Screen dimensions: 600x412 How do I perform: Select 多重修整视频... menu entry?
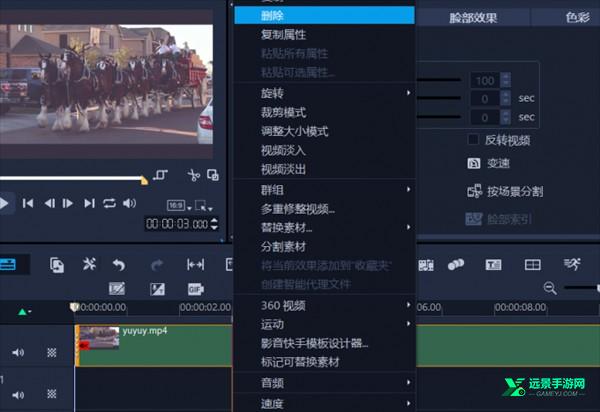324,209
